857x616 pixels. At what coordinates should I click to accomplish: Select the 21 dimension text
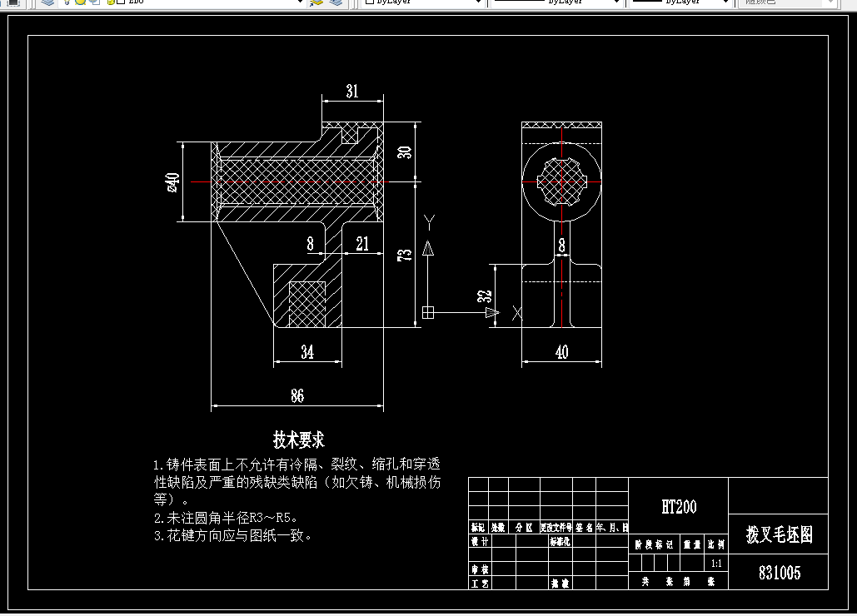click(x=361, y=244)
